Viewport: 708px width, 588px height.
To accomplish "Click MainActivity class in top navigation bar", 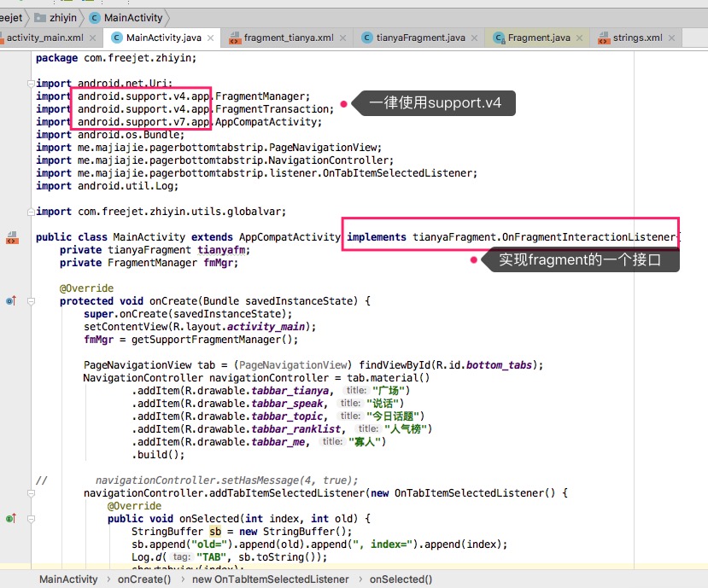I will coord(126,18).
